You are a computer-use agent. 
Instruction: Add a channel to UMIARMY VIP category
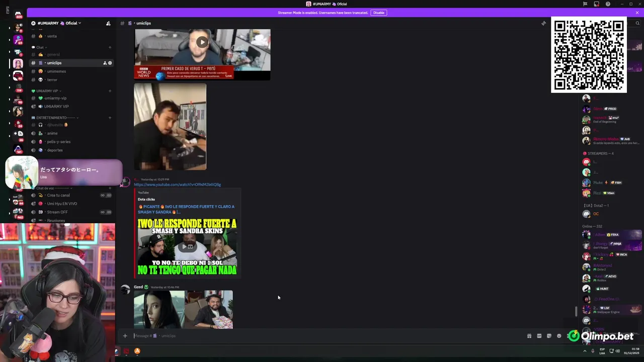pos(110,91)
